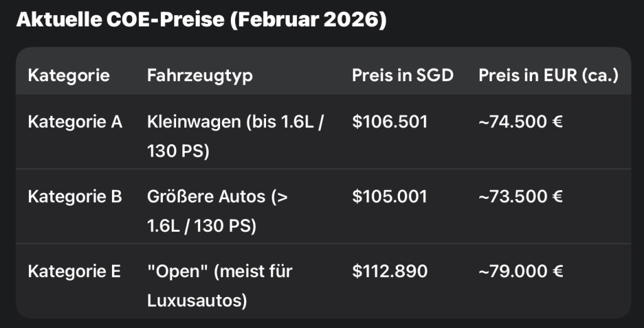Click the 'Preis in SGD' column header
644x328 pixels.
(402, 76)
